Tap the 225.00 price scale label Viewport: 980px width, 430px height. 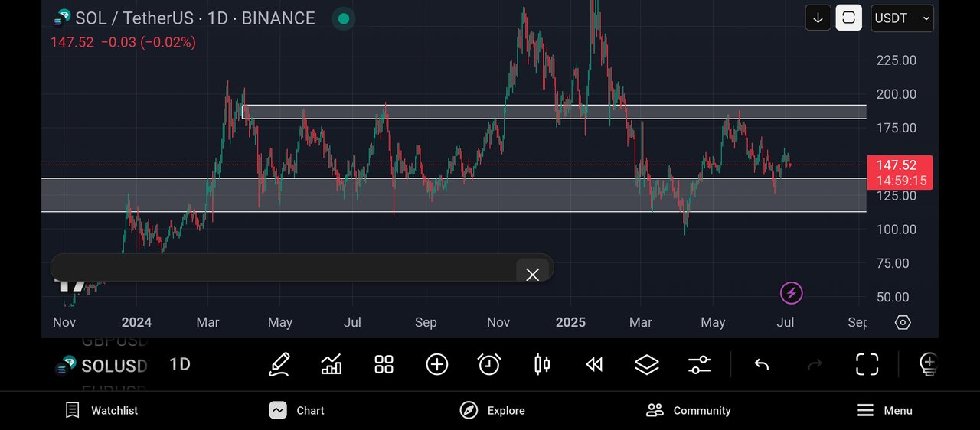(x=897, y=60)
